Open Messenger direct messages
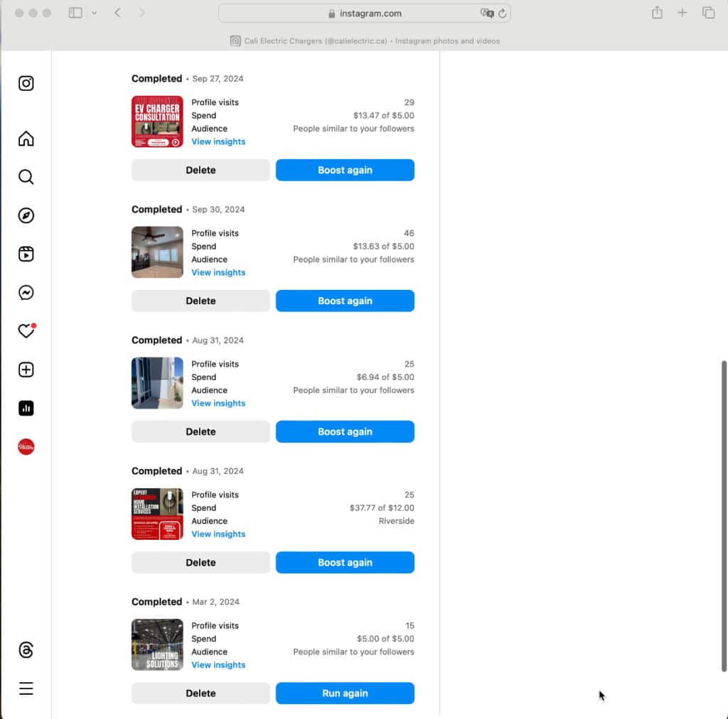 (26, 293)
